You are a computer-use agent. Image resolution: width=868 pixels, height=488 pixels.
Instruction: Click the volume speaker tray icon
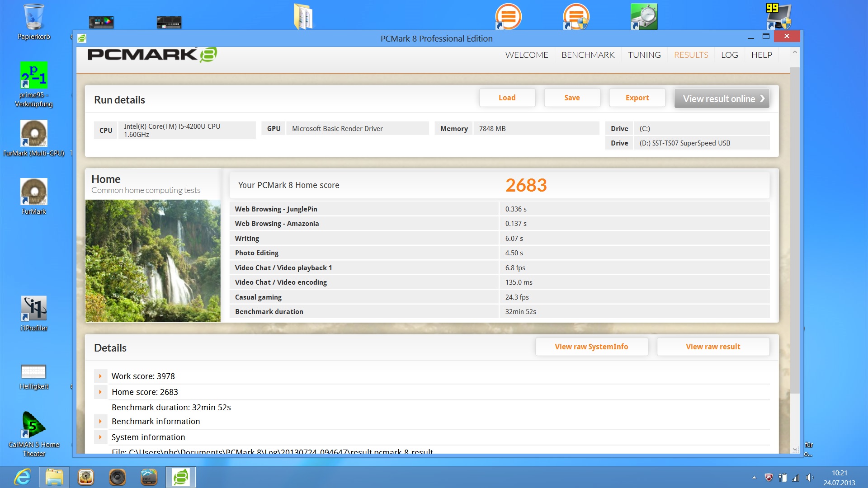point(809,478)
